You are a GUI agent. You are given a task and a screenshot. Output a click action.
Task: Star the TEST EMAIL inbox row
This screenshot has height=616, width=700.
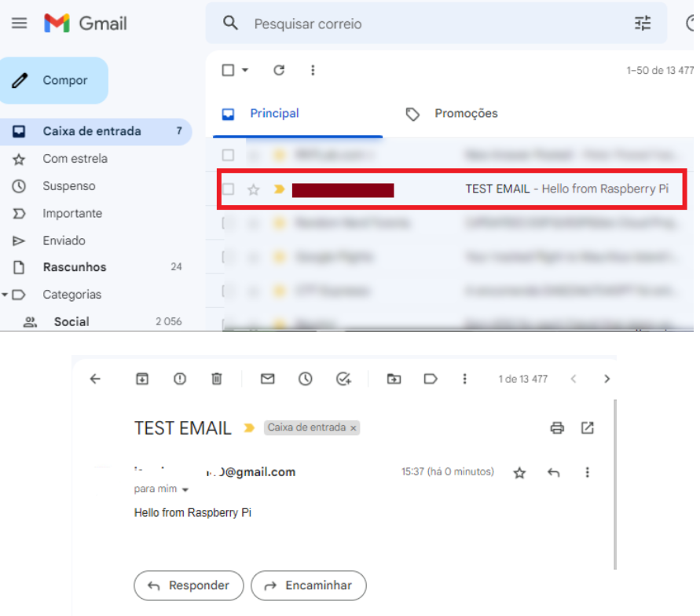coord(254,189)
